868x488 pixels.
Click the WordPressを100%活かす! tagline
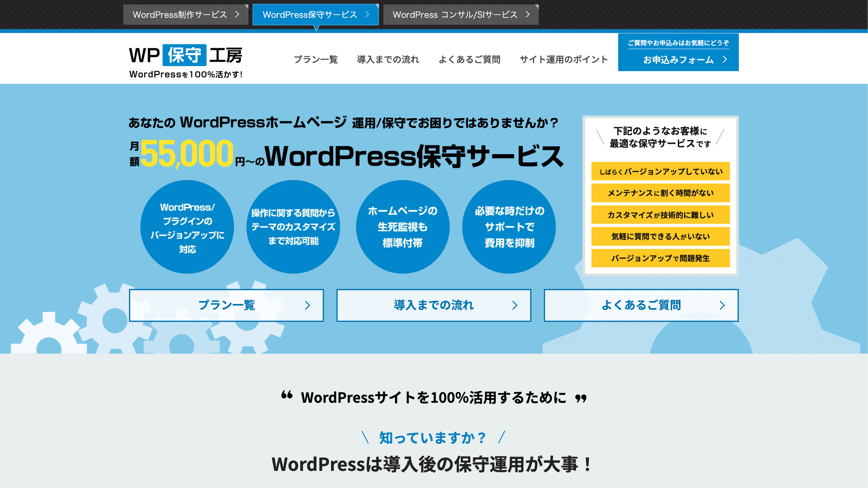186,75
